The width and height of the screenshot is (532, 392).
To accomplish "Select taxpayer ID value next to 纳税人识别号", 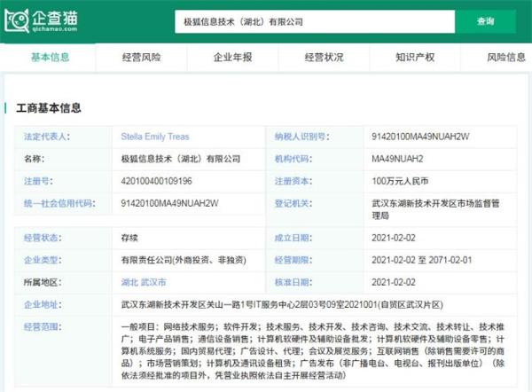I will tap(420, 137).
